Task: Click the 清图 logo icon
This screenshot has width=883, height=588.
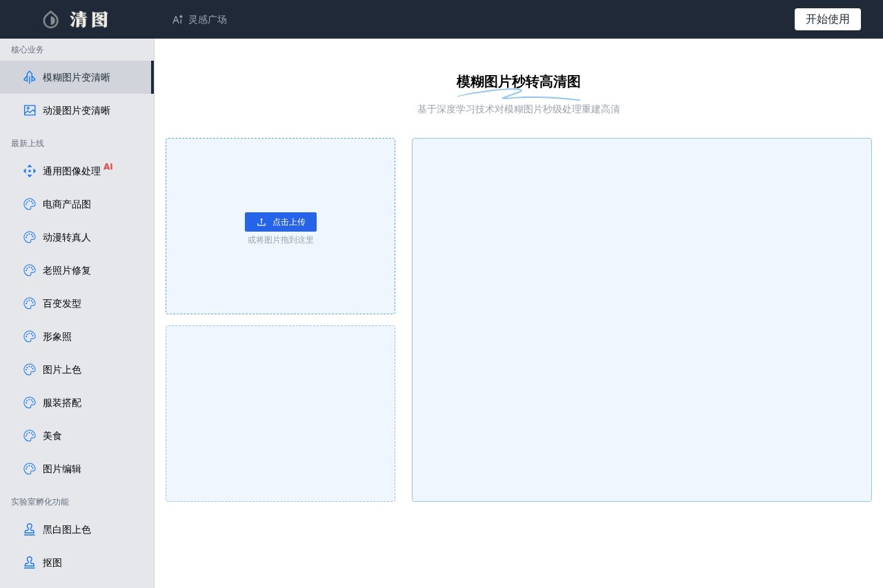Action: click(x=50, y=19)
